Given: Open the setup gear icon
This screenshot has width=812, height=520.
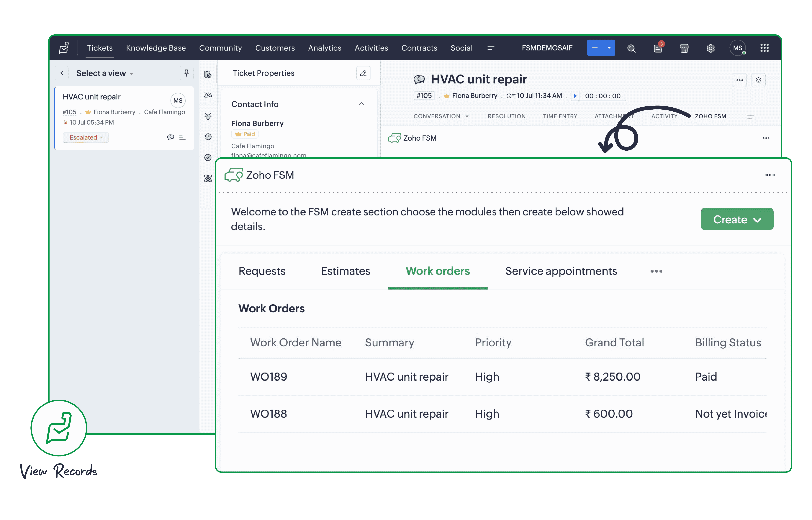Looking at the screenshot, I should pyautogui.click(x=710, y=48).
